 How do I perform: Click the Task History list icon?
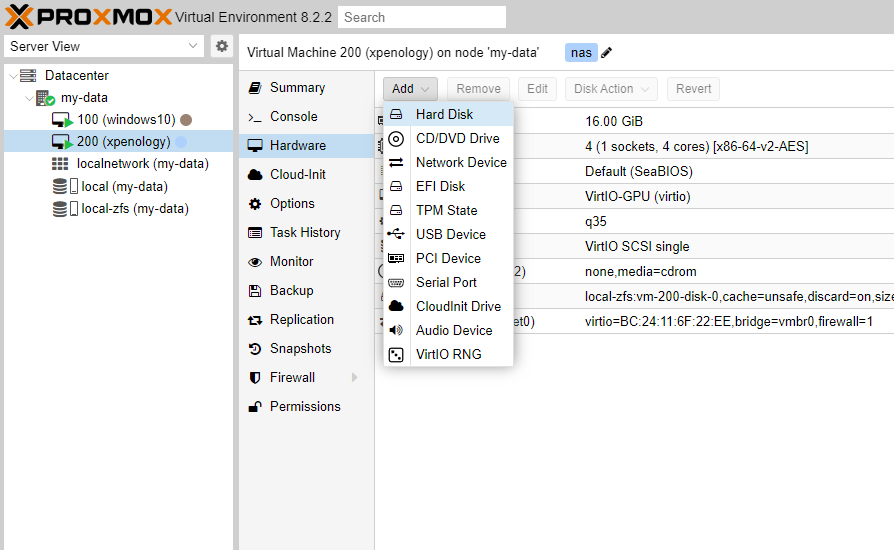pyautogui.click(x=255, y=233)
